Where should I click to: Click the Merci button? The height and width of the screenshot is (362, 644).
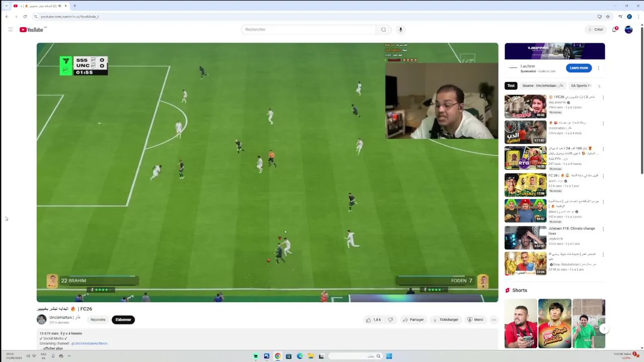click(x=475, y=320)
